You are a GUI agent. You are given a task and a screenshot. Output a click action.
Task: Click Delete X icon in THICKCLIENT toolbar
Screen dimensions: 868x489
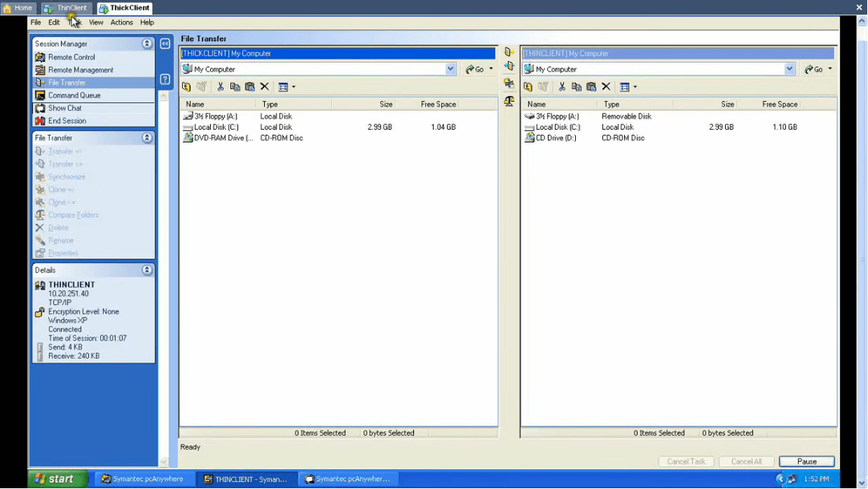[264, 87]
